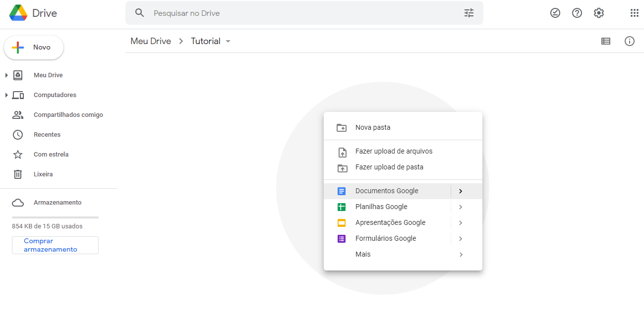Expand Planilhas Google submenu arrow
The image size is (644, 322).
[461, 207]
